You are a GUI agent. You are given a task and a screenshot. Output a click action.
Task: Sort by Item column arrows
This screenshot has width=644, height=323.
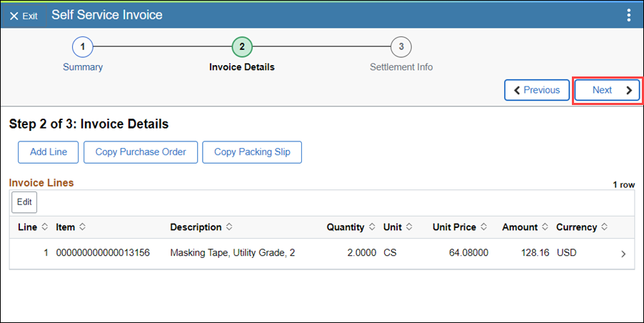[83, 227]
